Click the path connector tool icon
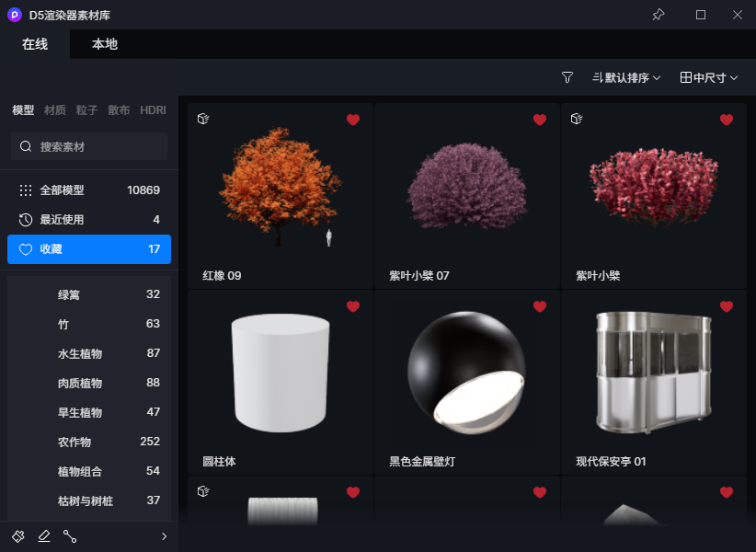Image resolution: width=756 pixels, height=552 pixels. point(70,536)
